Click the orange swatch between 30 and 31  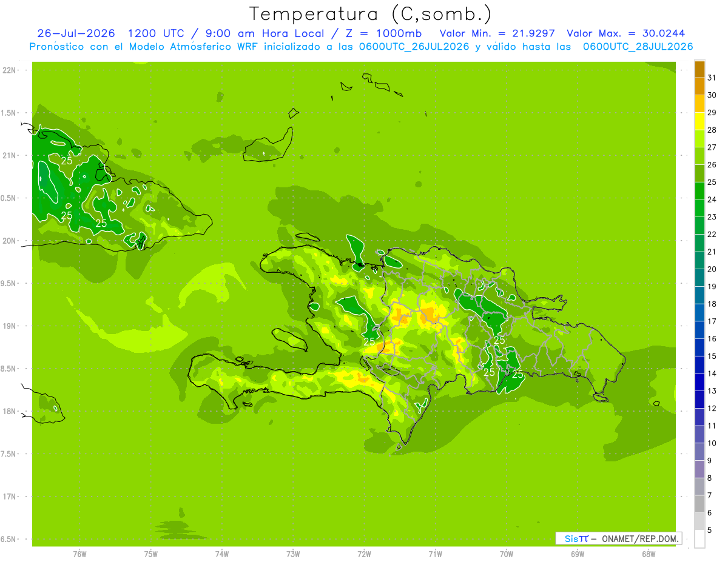(699, 86)
